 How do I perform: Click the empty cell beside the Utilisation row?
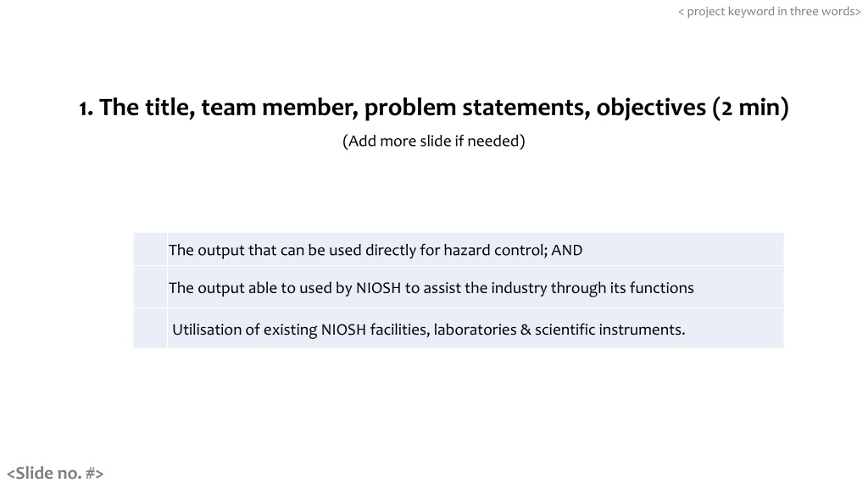[x=150, y=329]
